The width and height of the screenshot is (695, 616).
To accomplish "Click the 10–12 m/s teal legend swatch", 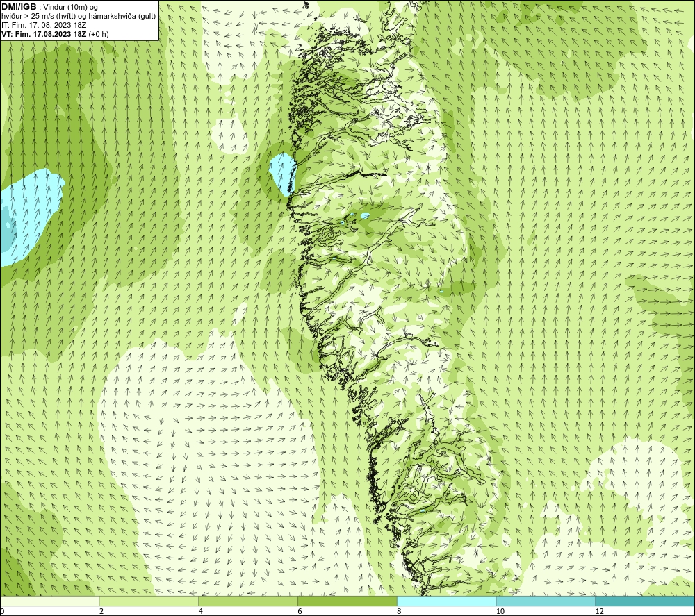I will pos(546,601).
